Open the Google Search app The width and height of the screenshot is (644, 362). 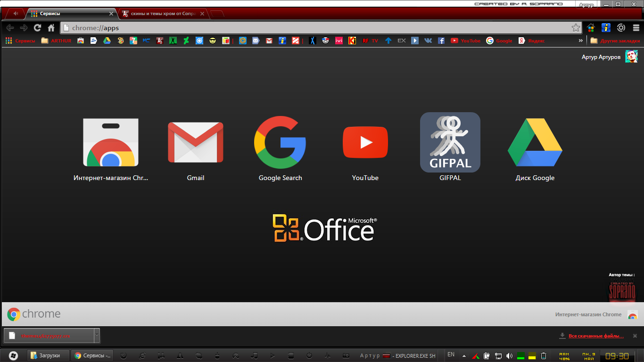tap(281, 142)
